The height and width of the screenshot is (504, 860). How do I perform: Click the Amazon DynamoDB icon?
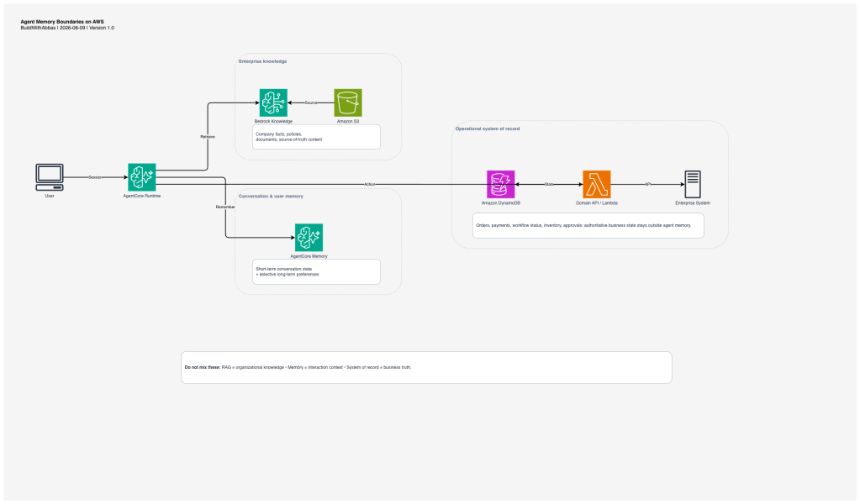(x=501, y=184)
